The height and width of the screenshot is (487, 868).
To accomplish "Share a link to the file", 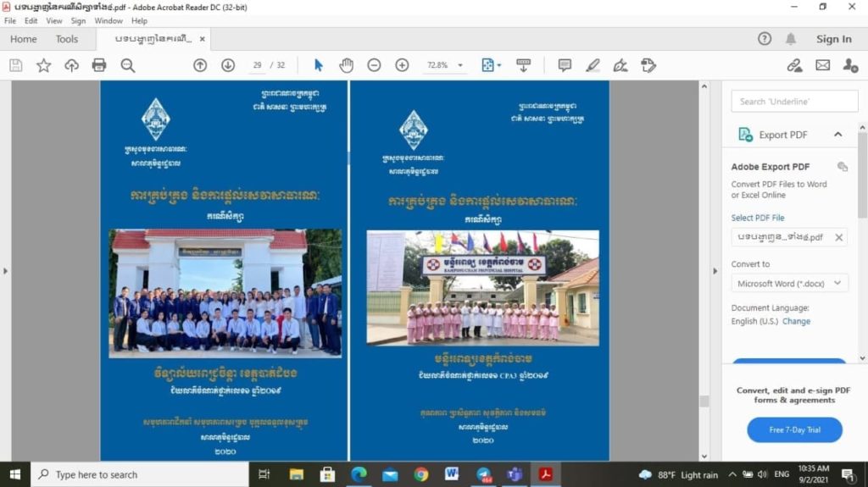I will (x=794, y=65).
